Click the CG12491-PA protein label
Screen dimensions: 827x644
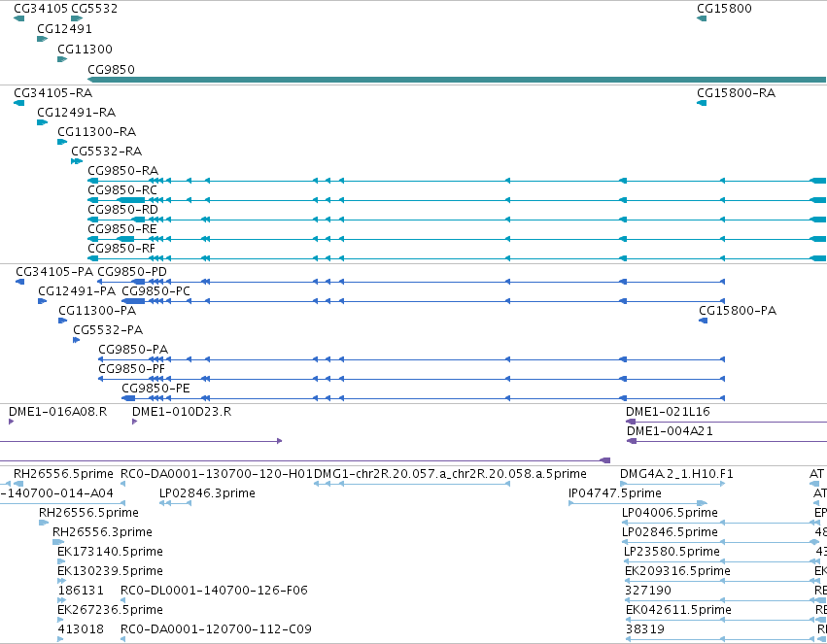[x=77, y=291]
